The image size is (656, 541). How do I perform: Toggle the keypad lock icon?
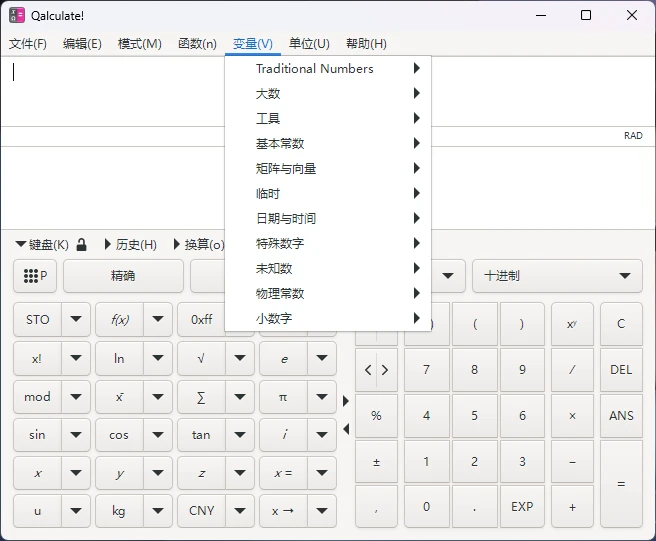coord(82,244)
